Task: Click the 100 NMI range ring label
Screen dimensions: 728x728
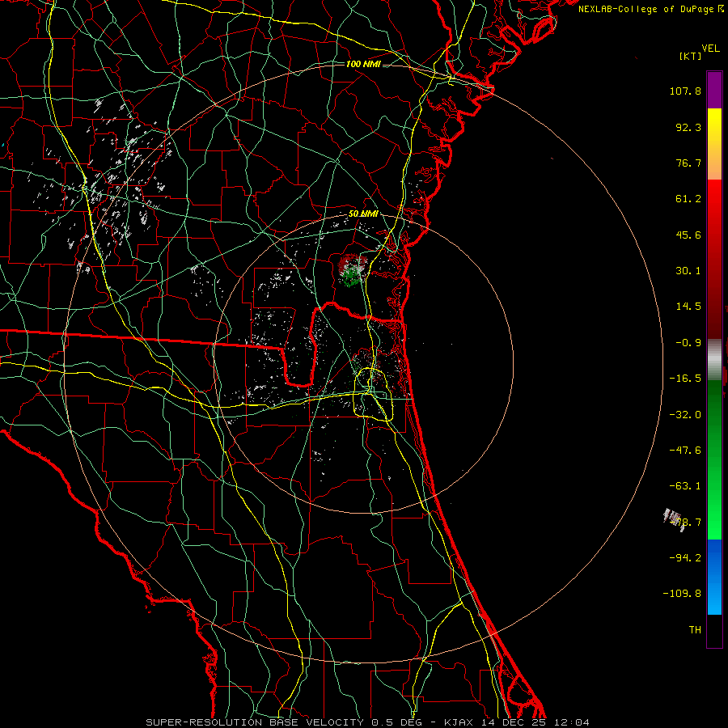Action: [363, 64]
